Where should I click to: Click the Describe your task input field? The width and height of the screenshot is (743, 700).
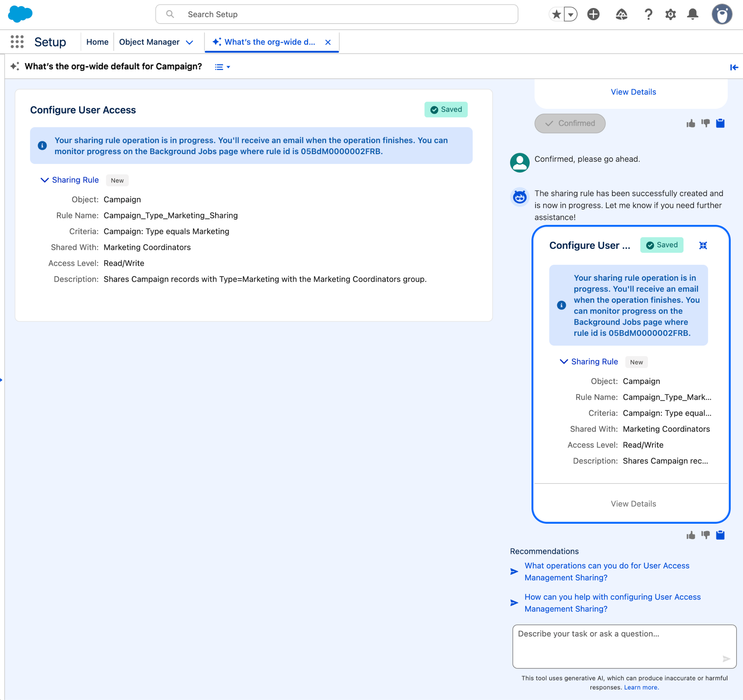(x=623, y=647)
